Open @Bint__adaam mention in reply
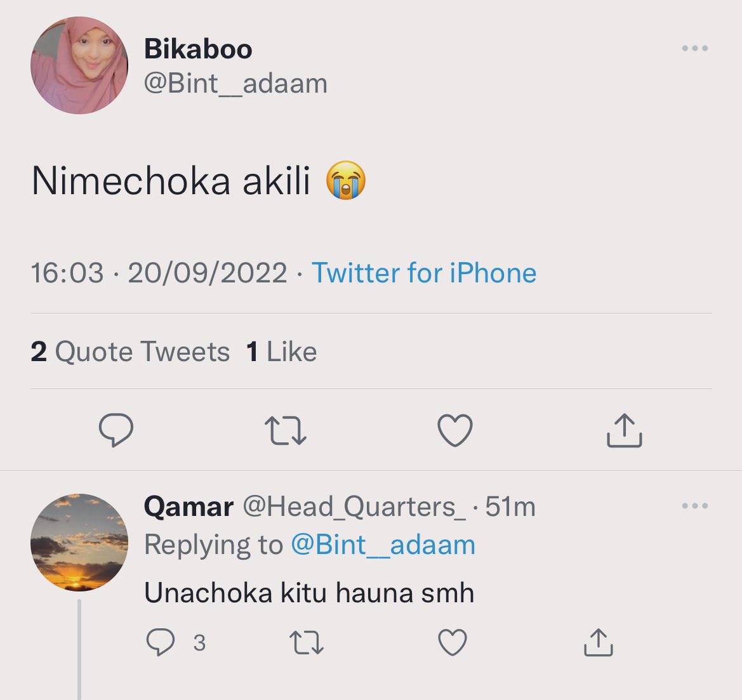Image resolution: width=742 pixels, height=700 pixels. pos(383,545)
